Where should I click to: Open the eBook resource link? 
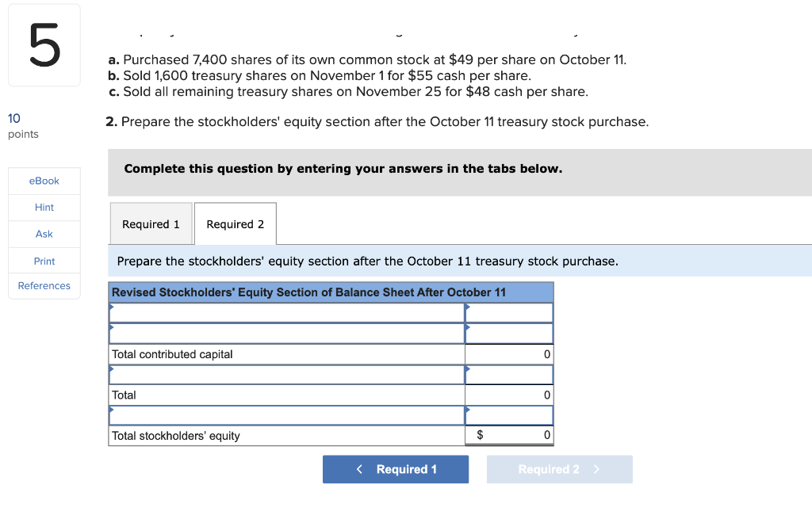[x=44, y=181]
